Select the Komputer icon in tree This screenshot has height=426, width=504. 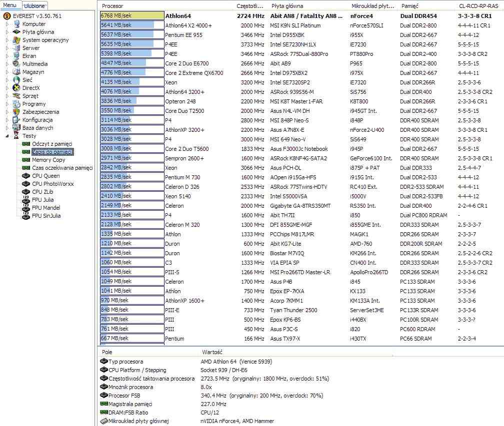tap(16, 24)
